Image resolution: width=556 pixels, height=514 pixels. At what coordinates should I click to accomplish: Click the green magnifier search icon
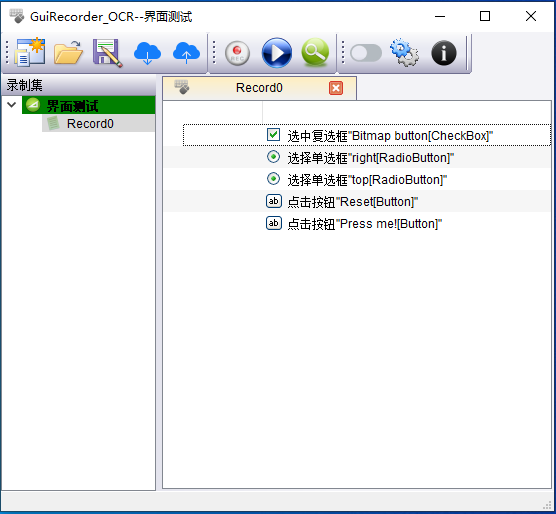[315, 52]
